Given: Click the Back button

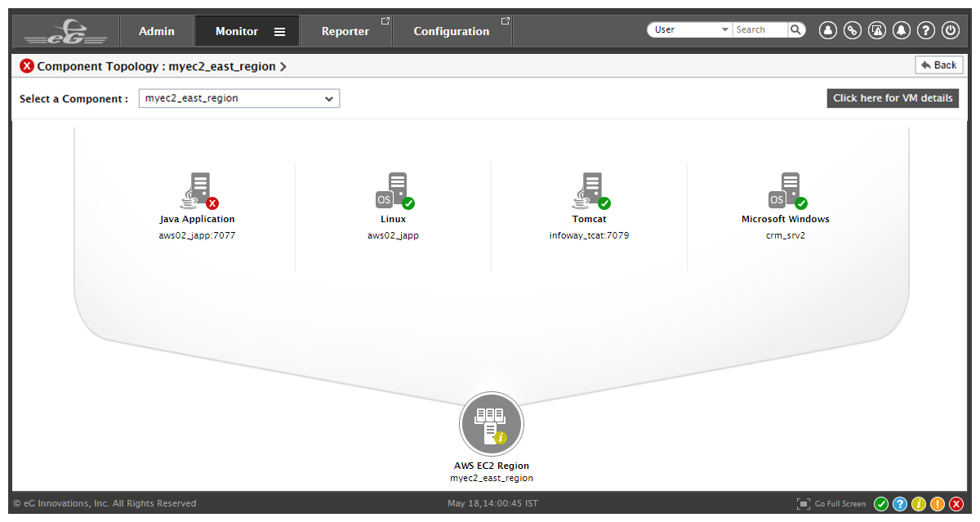Looking at the screenshot, I should 939,65.
